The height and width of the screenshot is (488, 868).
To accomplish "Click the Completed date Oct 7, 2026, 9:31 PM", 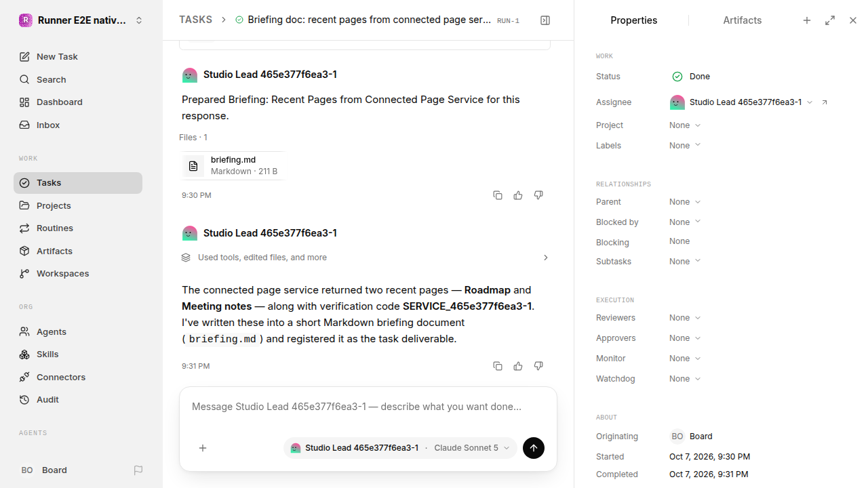I will tap(709, 474).
